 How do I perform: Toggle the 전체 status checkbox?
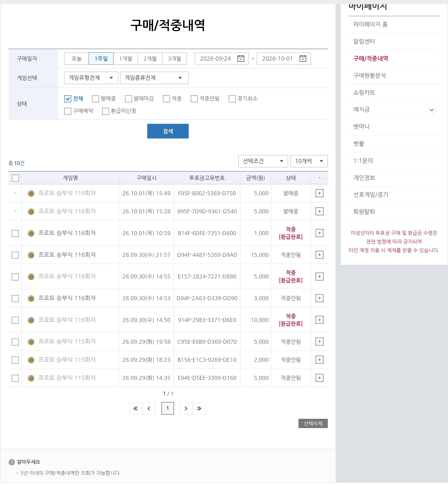pos(67,99)
